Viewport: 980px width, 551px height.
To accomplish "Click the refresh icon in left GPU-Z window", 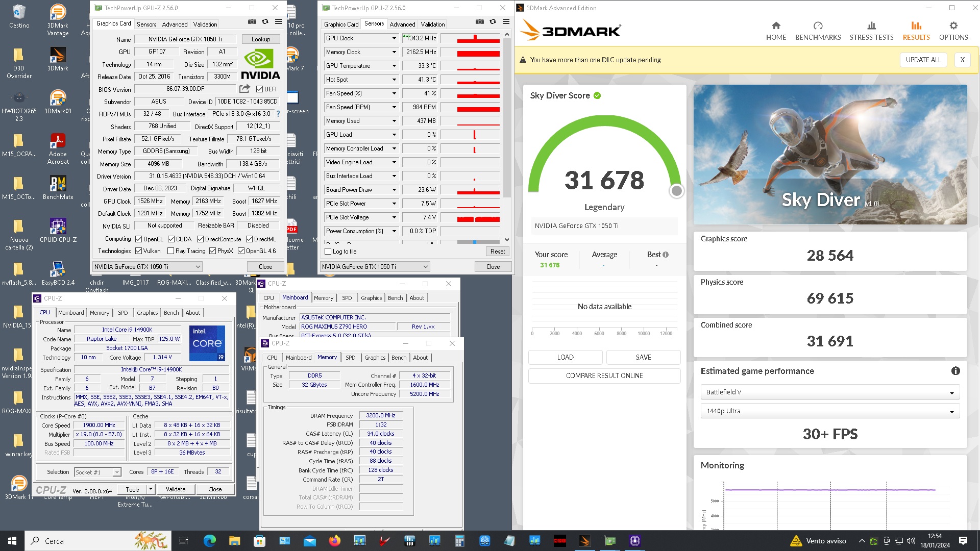I will pos(265,21).
